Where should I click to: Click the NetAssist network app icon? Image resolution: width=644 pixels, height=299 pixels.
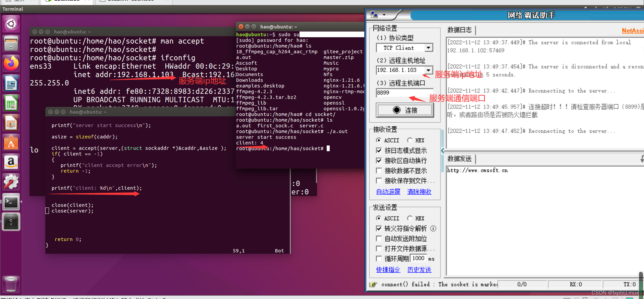pyautogui.click(x=374, y=15)
